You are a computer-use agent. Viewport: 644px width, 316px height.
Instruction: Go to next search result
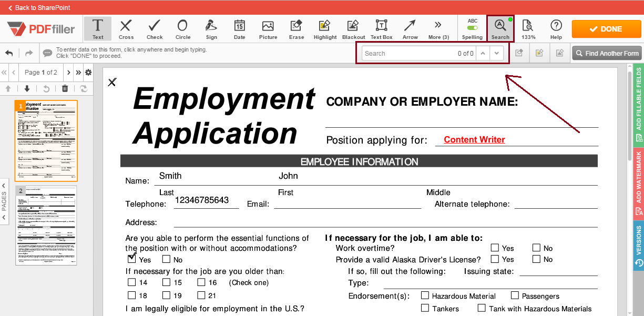(x=496, y=53)
